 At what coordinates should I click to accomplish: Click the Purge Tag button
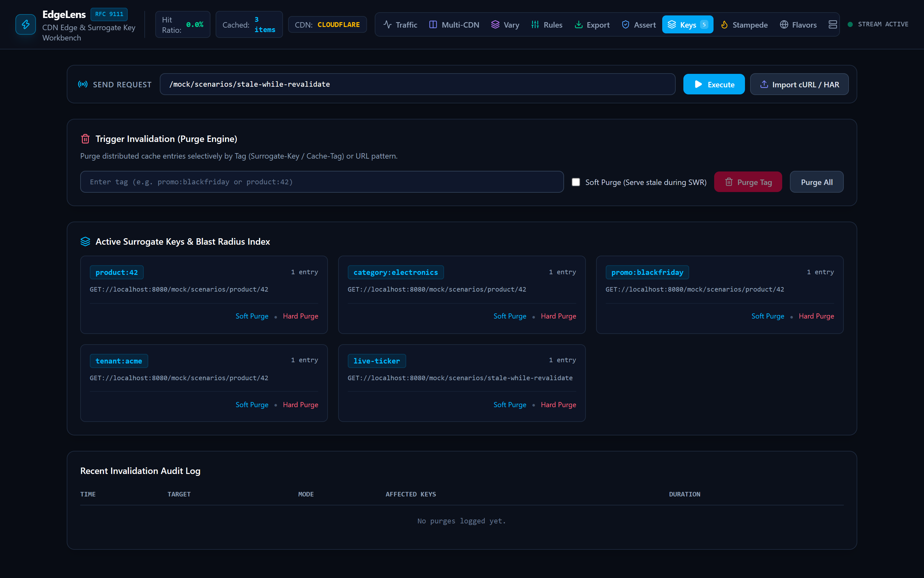tap(748, 182)
